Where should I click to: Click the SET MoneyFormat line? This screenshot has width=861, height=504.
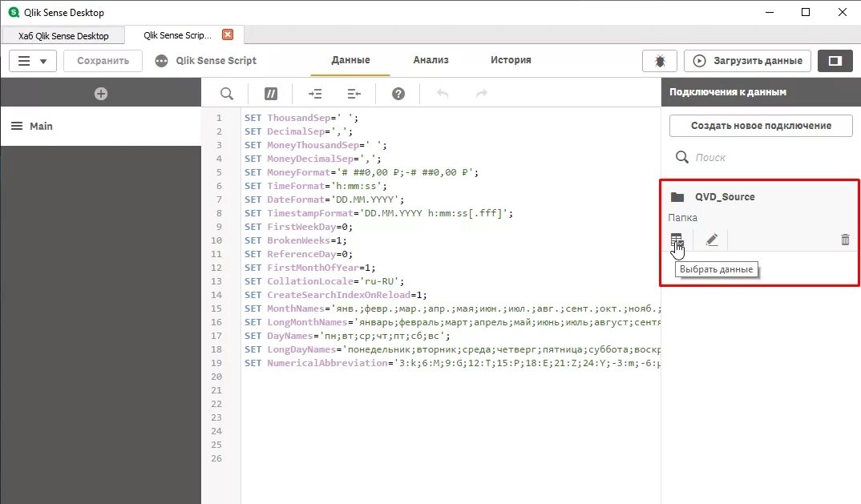click(362, 172)
